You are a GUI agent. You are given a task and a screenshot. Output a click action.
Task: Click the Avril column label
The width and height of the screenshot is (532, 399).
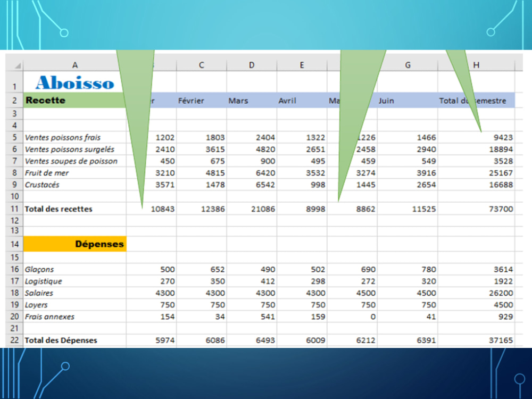287,101
